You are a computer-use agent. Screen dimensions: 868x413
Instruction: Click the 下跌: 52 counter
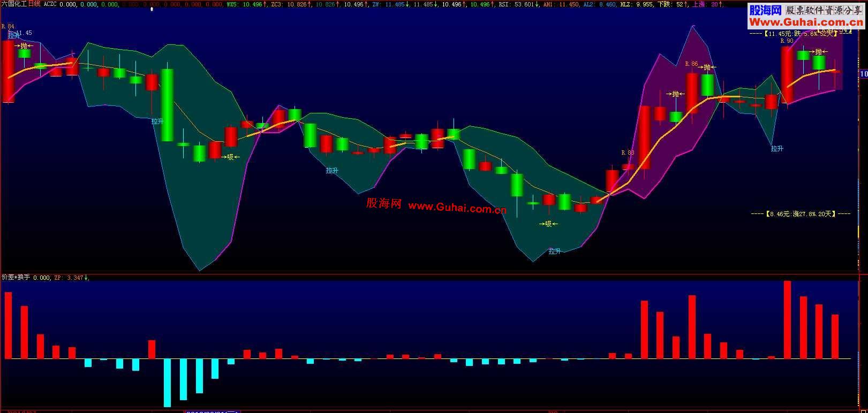pyautogui.click(x=673, y=4)
